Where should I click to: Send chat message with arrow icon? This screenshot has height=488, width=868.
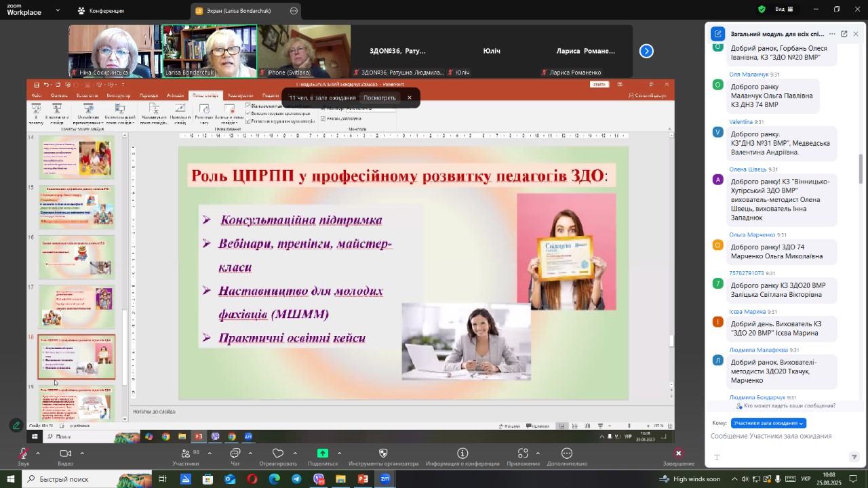point(854,457)
